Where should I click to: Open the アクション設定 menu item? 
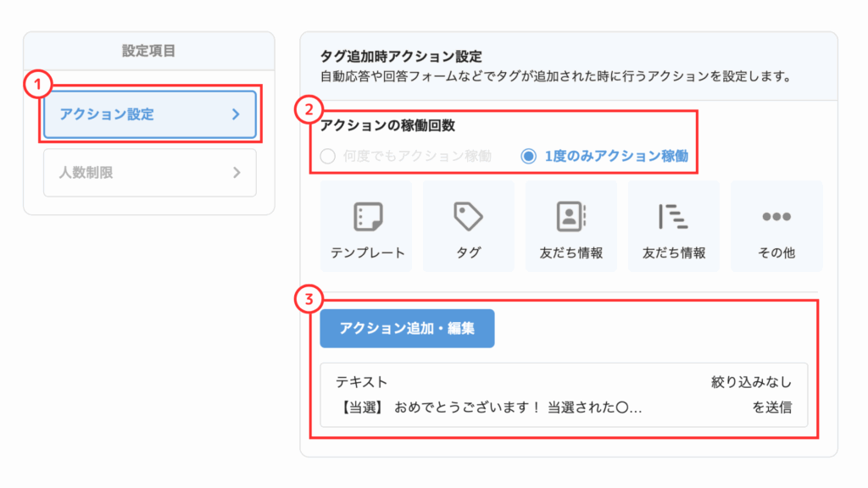150,114
